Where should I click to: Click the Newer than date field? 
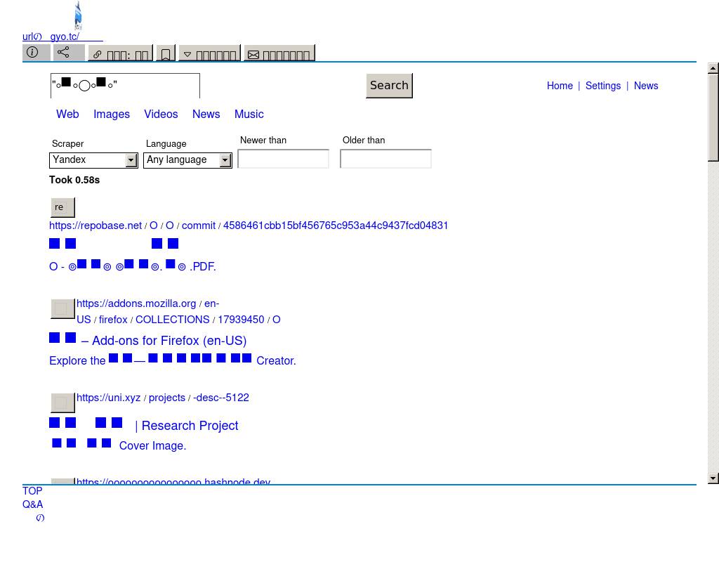(283, 159)
